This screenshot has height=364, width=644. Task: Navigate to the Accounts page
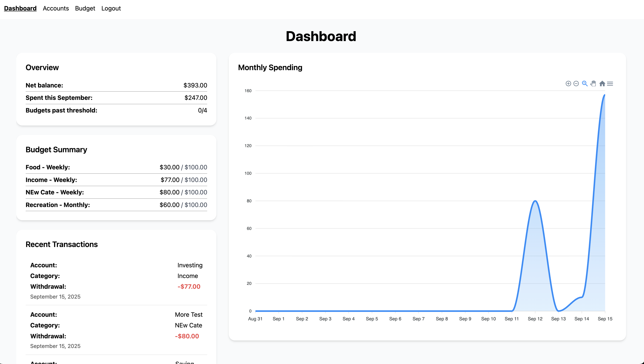(x=56, y=8)
